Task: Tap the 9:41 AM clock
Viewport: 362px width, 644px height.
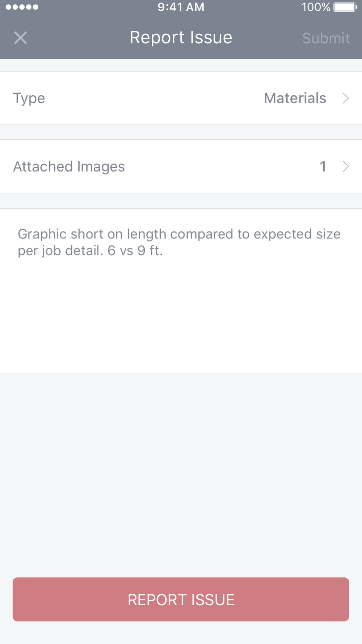Action: coord(181,7)
